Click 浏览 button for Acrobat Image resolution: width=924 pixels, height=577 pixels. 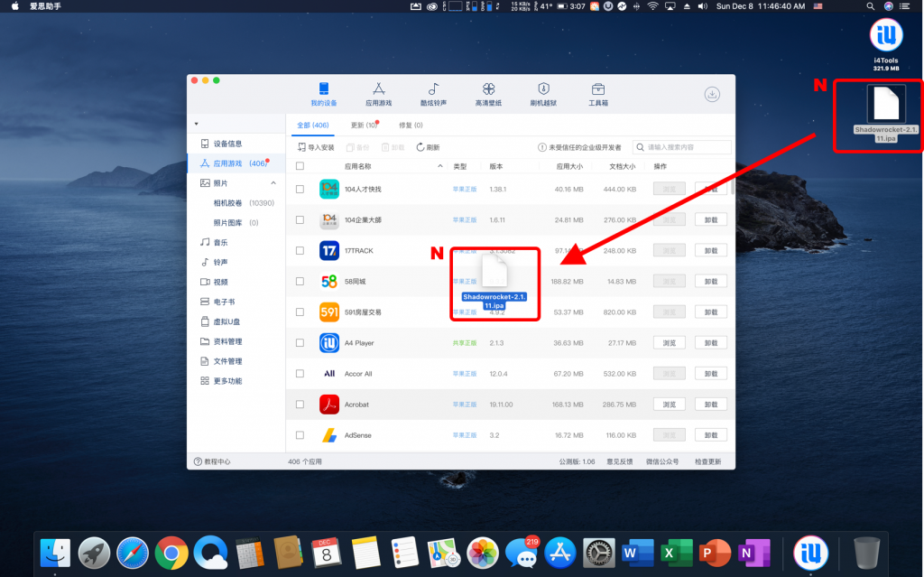click(x=670, y=405)
